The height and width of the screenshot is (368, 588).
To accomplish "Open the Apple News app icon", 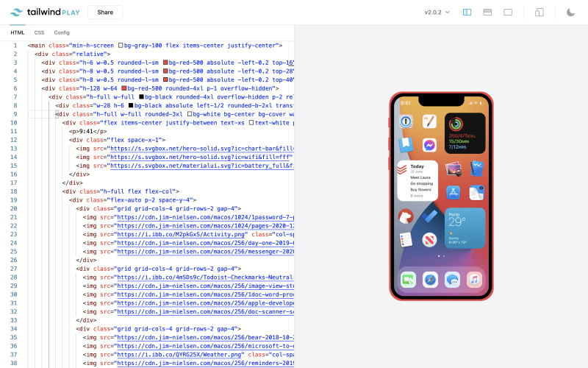I will pos(429,241).
